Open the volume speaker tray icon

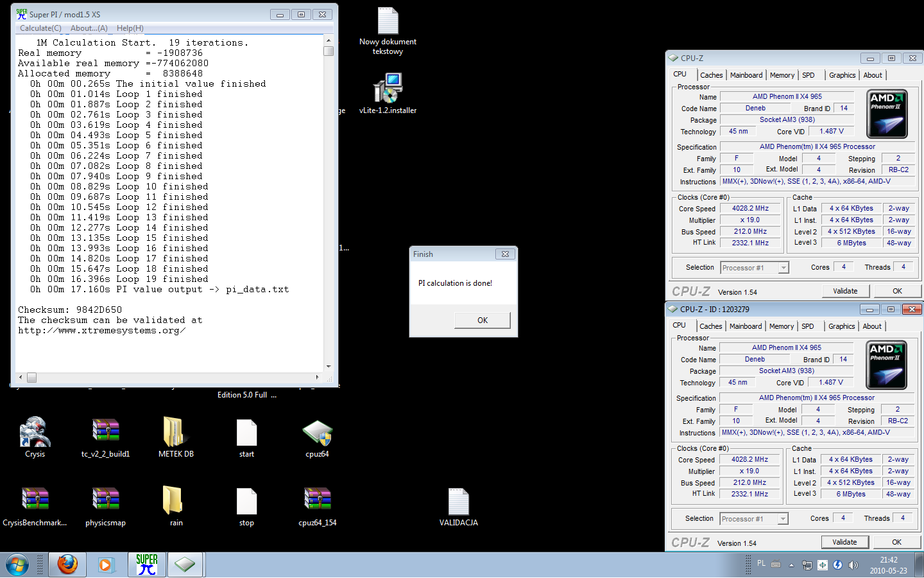853,565
